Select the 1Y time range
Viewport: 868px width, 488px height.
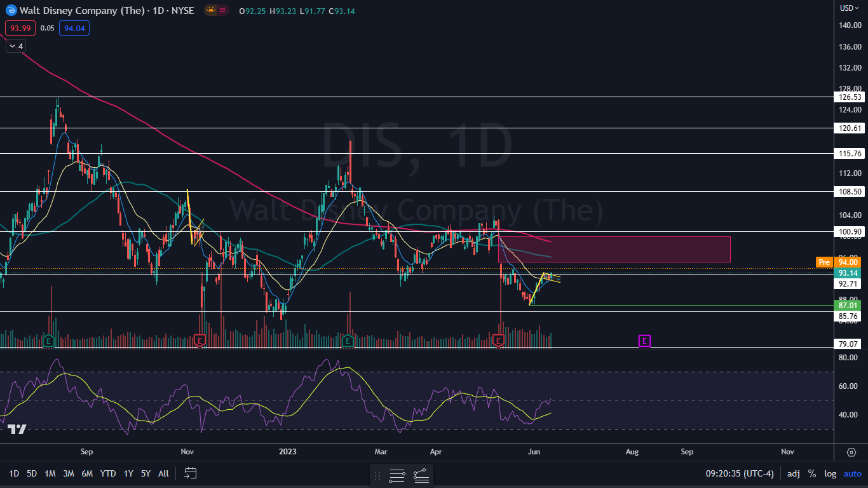[x=128, y=473]
